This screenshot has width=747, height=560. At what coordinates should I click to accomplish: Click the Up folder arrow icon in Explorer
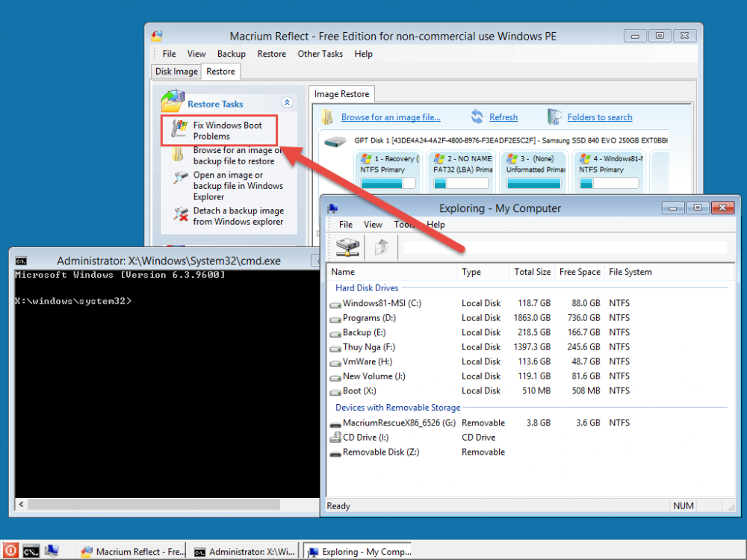click(x=381, y=247)
